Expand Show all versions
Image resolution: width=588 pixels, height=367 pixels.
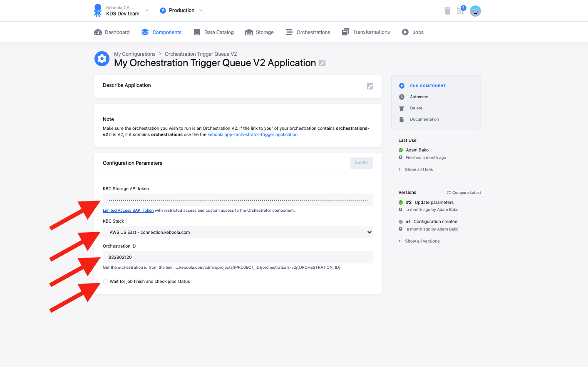tap(419, 241)
